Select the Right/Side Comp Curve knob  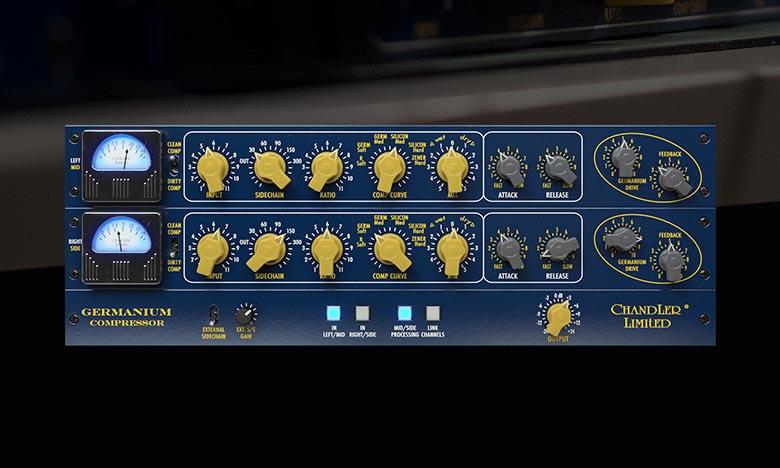(x=391, y=250)
